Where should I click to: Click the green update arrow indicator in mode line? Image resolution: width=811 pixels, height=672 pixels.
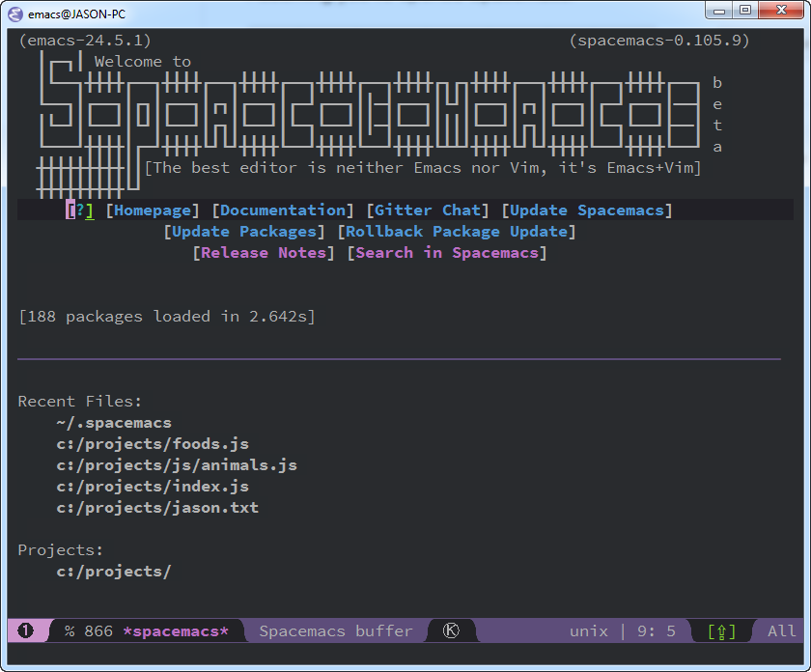coord(721,631)
